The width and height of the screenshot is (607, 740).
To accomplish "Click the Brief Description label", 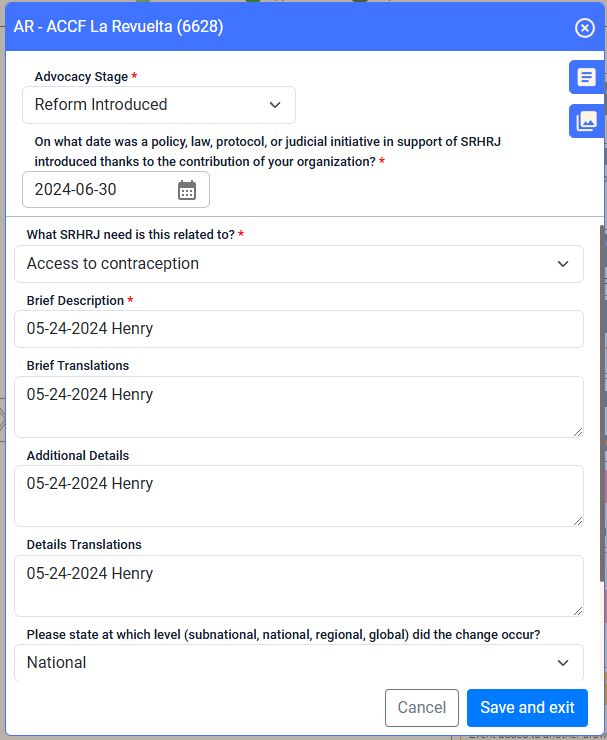I will 75,301.
